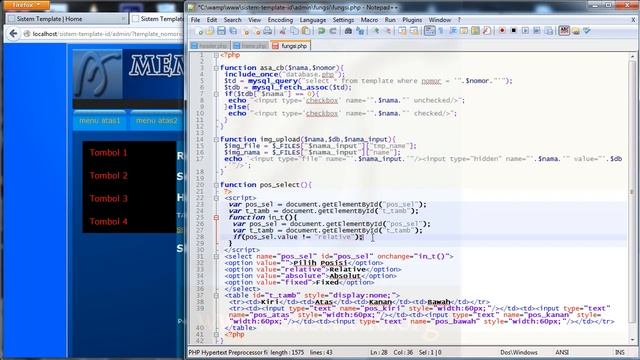Enable synchronized vertical scrolling icon
The width and height of the screenshot is (640, 360).
click(402, 31)
